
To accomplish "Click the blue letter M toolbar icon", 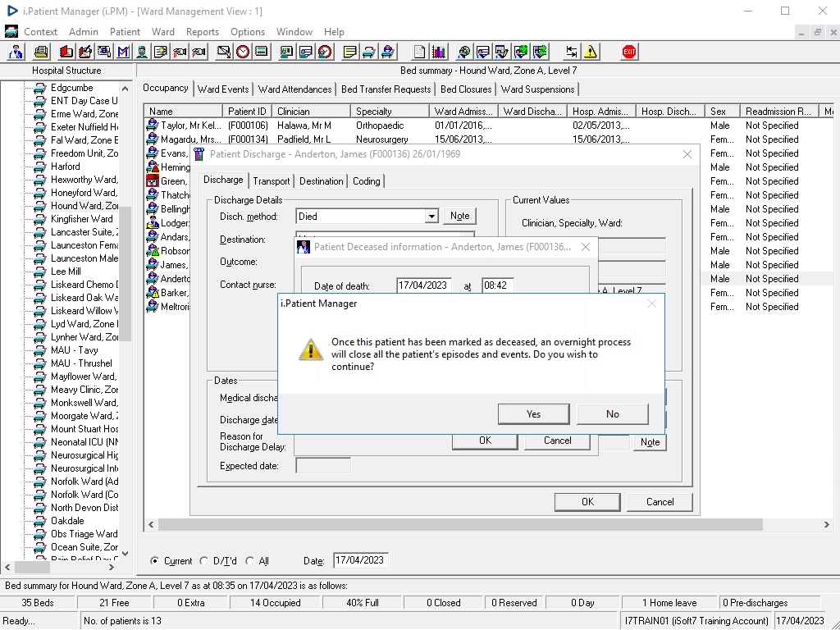I will tap(123, 52).
